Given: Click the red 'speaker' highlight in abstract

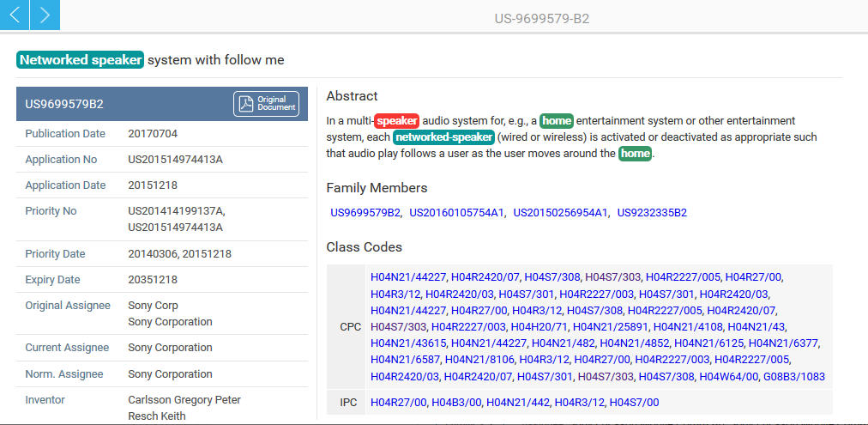Looking at the screenshot, I should click(x=396, y=121).
